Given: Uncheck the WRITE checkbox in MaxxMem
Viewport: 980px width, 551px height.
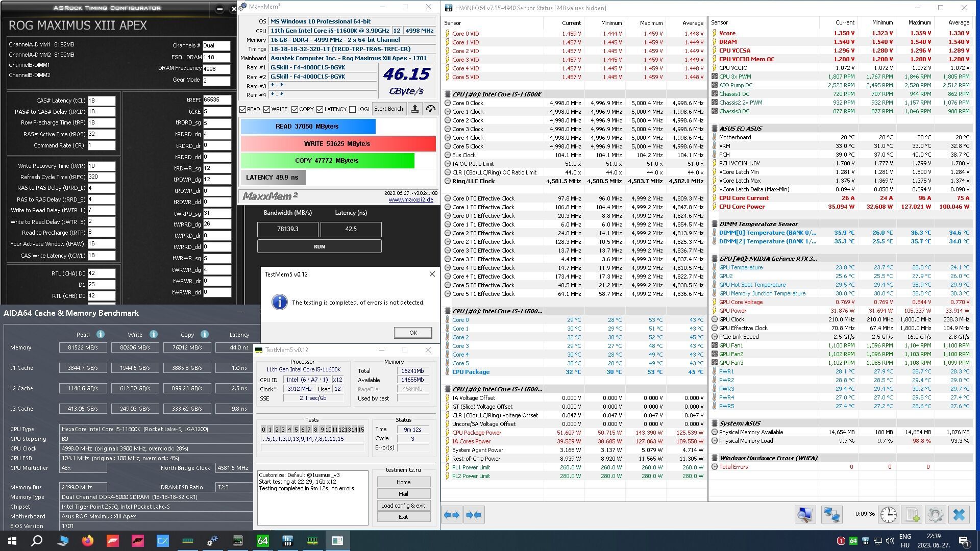Looking at the screenshot, I should (266, 109).
